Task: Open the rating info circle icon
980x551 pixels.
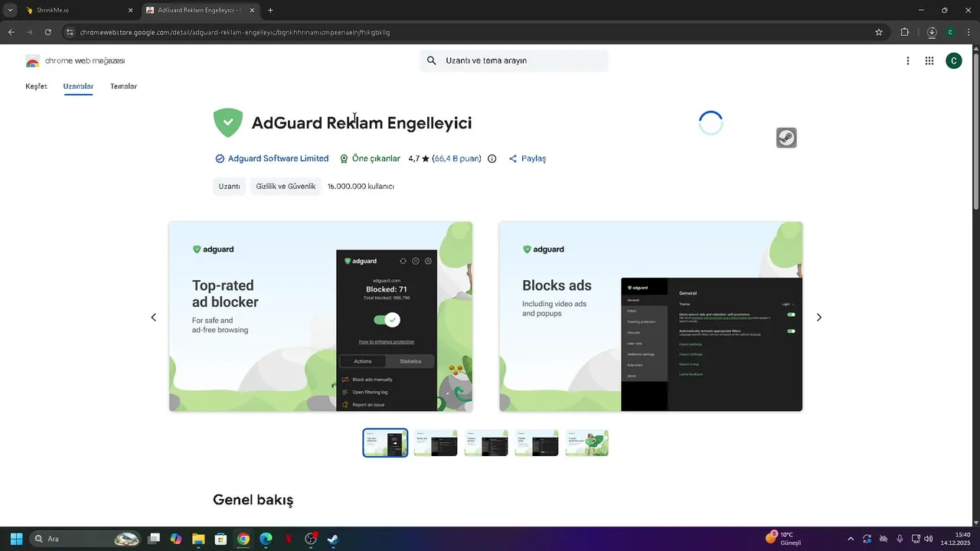Action: (x=492, y=158)
